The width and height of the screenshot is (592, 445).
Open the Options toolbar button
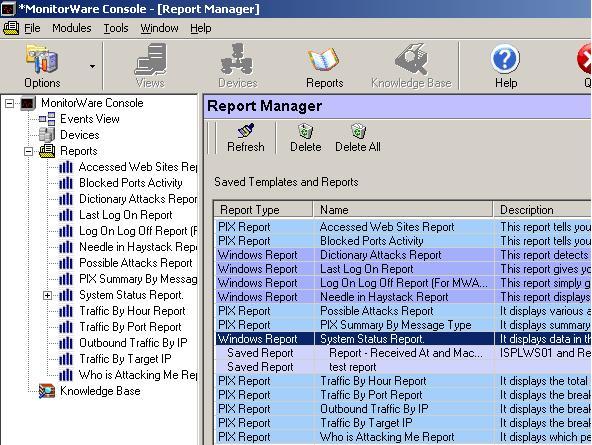pyautogui.click(x=42, y=66)
